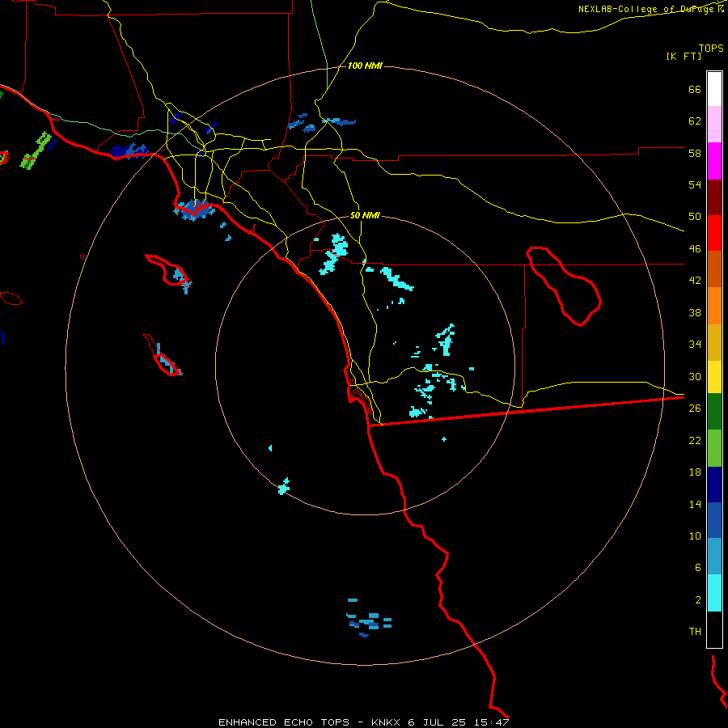Viewport: 728px width, 728px height.
Task: Click the '22' legend value
Action: coord(695,440)
